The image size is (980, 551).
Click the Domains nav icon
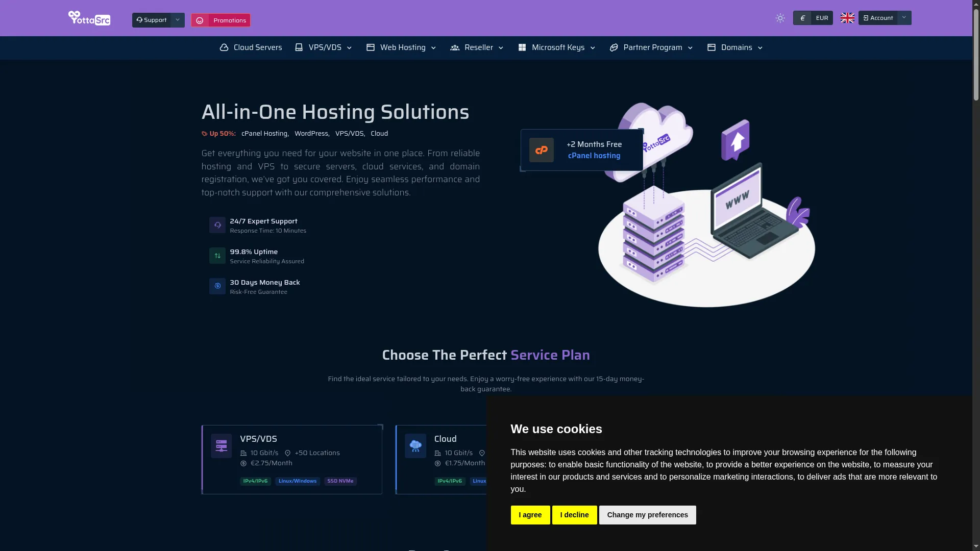coord(712,47)
